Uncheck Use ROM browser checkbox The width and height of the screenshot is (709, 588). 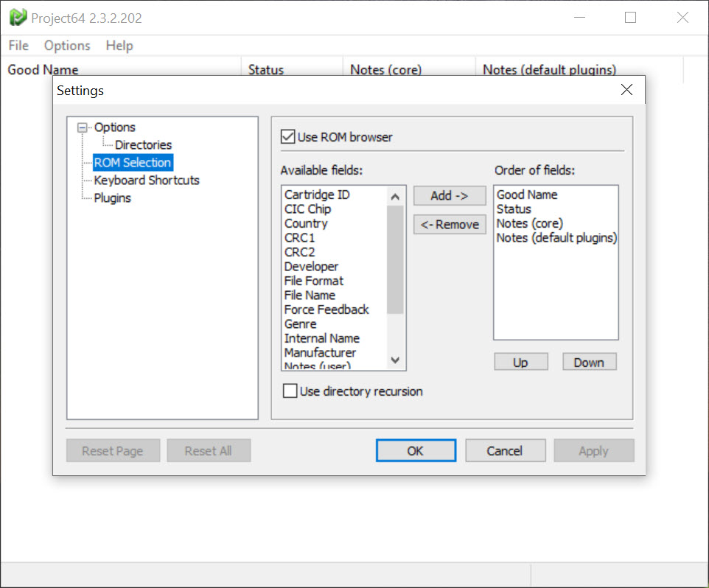pyautogui.click(x=288, y=136)
